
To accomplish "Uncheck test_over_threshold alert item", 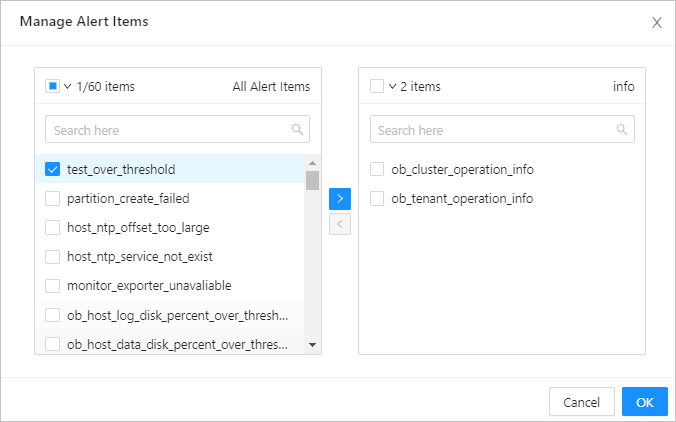I will tap(53, 170).
